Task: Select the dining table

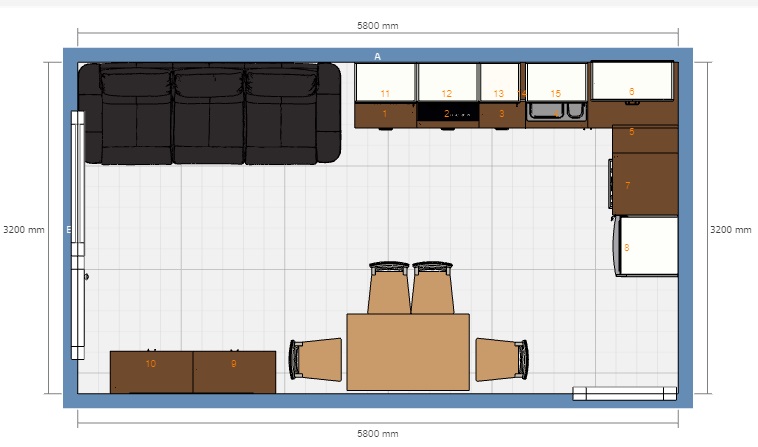Action: click(408, 351)
